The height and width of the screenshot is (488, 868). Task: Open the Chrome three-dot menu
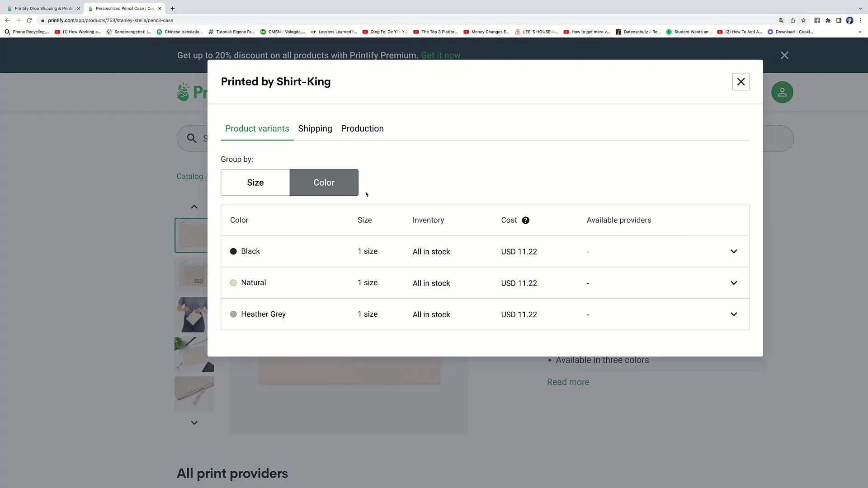coord(860,20)
